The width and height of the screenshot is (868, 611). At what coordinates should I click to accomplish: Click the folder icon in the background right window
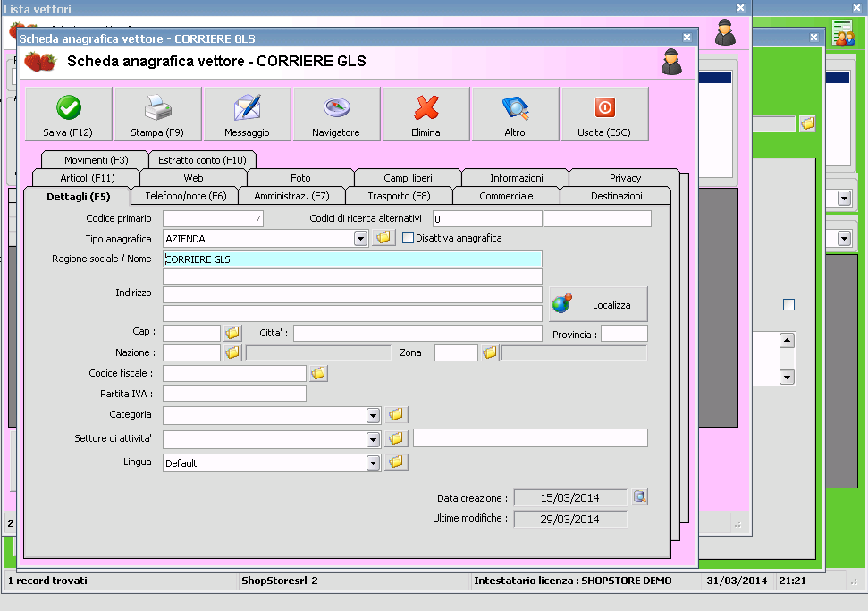808,123
